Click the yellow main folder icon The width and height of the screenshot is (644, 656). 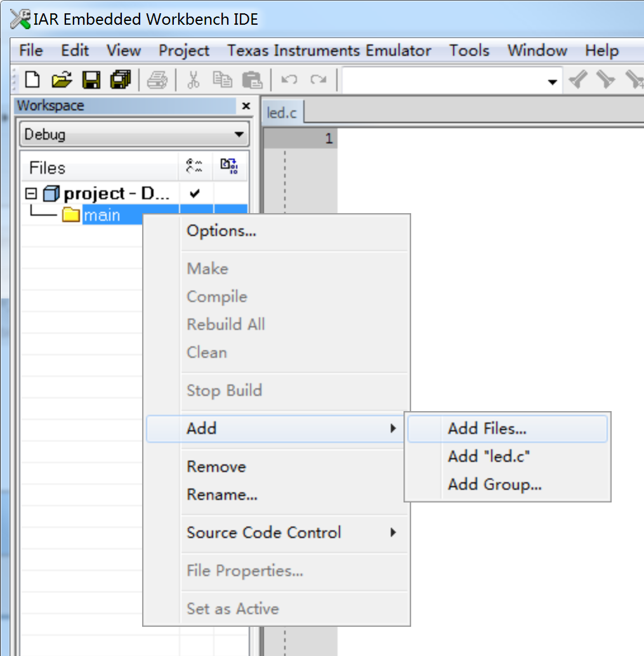[70, 214]
